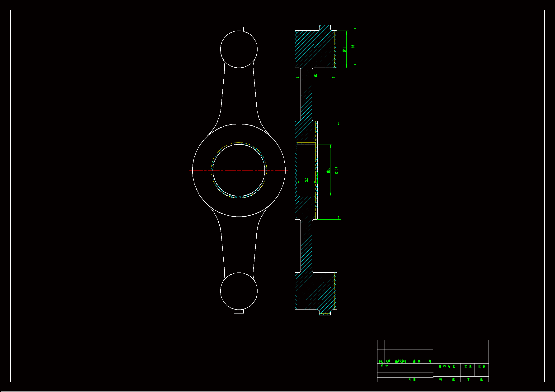Click the Ø56 bore dimension text
Screen dimensions: 555x392
pos(328,170)
